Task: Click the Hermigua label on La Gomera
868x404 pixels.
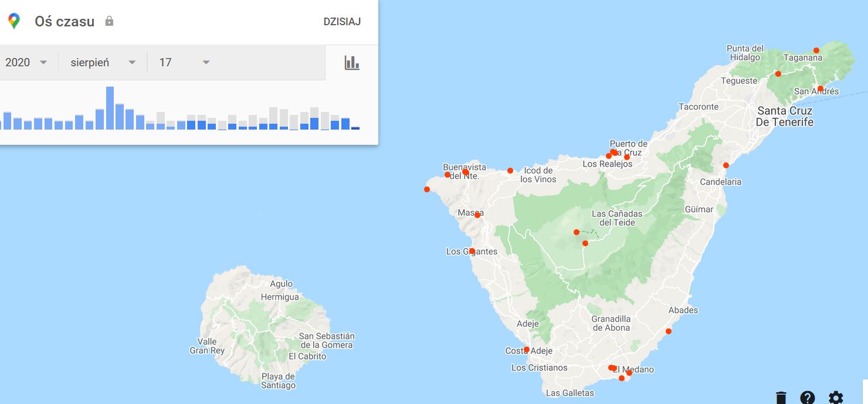Action: click(280, 297)
